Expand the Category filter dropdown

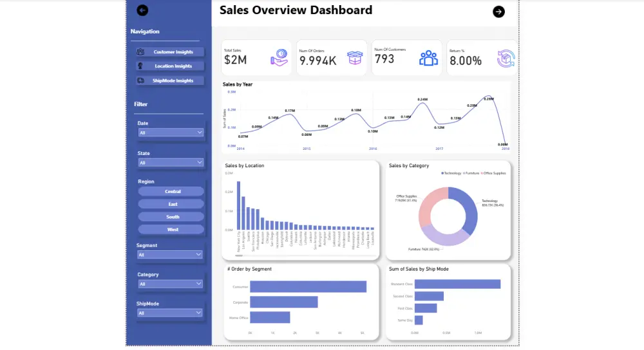point(169,284)
